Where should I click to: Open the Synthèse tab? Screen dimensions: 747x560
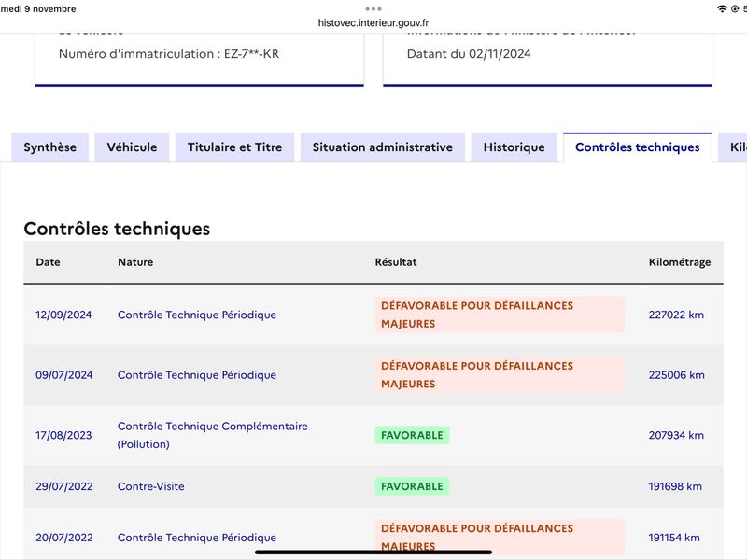tap(50, 147)
